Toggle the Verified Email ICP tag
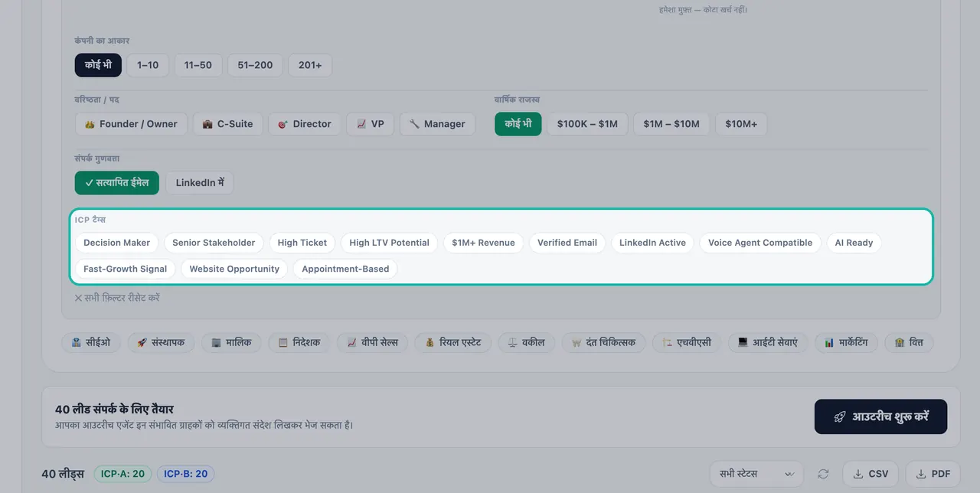The width and height of the screenshot is (980, 493). pos(567,243)
